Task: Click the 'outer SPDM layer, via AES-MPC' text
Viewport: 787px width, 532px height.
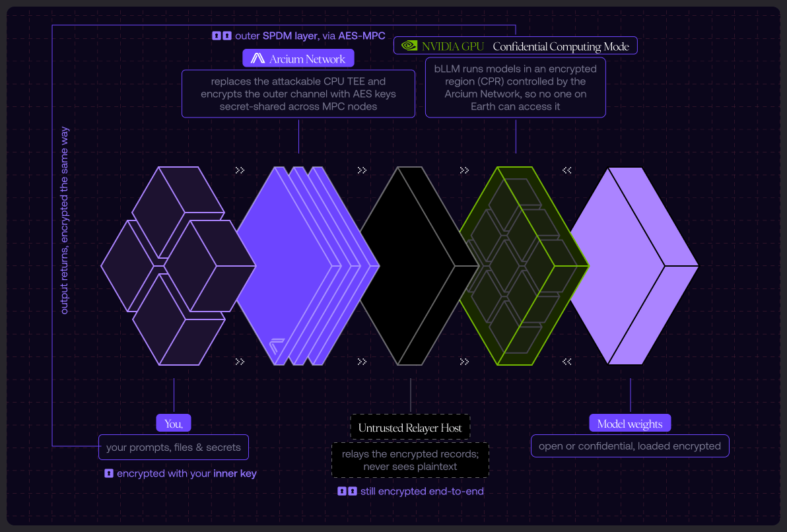Action: [x=310, y=36]
